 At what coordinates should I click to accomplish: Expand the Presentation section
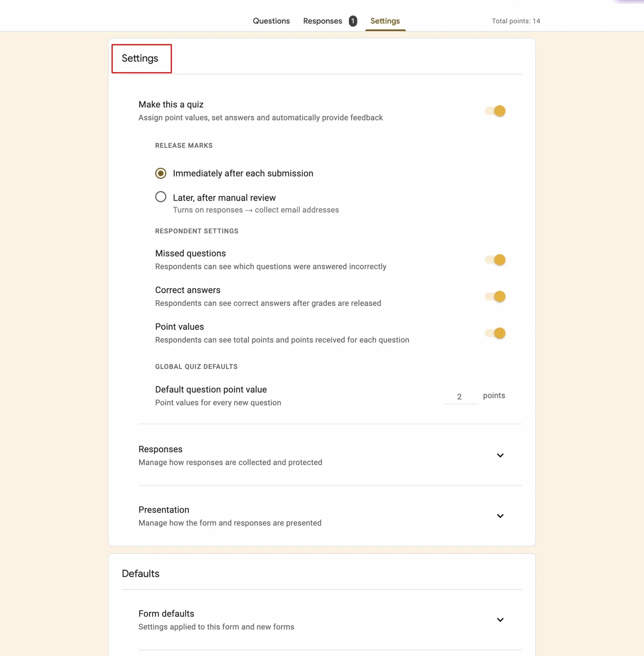click(500, 516)
